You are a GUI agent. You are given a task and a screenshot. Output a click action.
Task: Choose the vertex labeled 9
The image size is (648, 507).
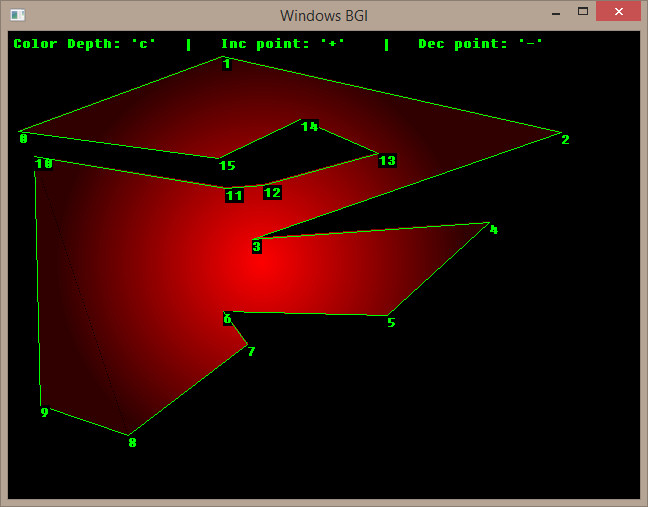click(44, 412)
